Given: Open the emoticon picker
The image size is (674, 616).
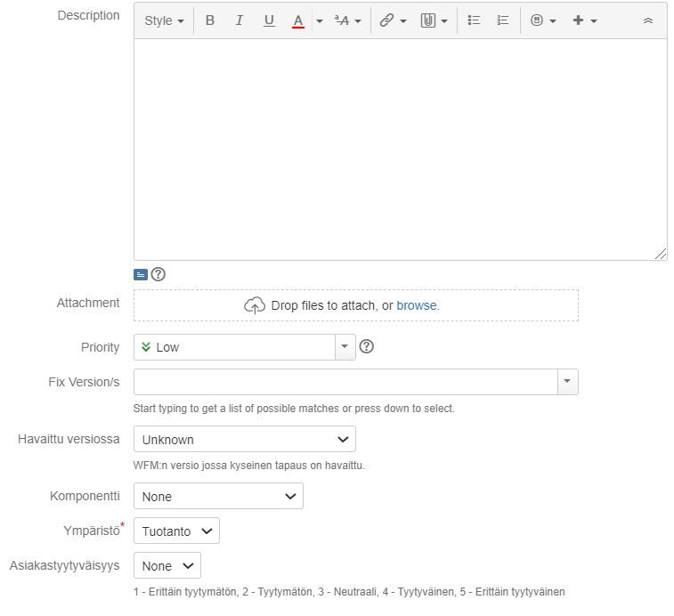Looking at the screenshot, I should [x=543, y=20].
